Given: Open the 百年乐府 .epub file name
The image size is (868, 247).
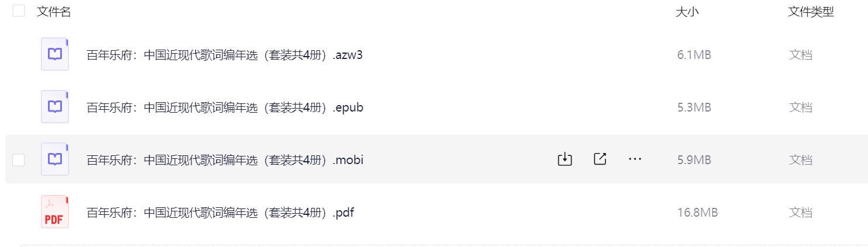Looking at the screenshot, I should pyautogui.click(x=224, y=107).
